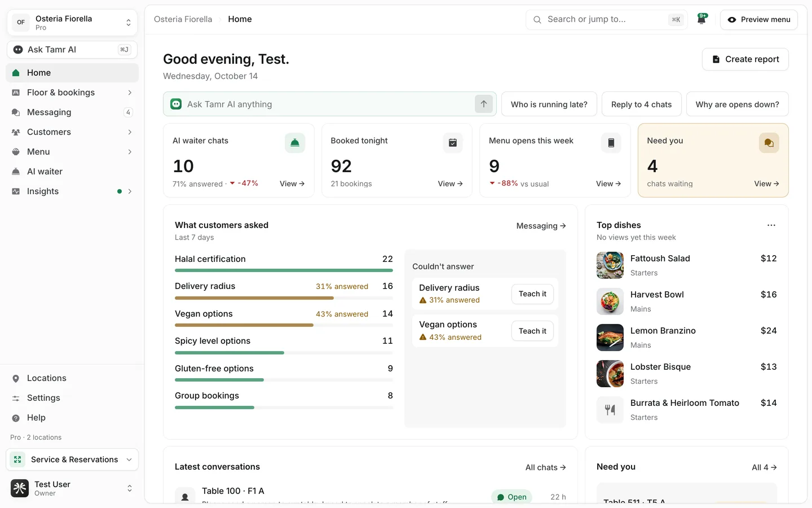
Task: Select the 'Reply to 4 chats' suggestion
Action: (x=642, y=104)
